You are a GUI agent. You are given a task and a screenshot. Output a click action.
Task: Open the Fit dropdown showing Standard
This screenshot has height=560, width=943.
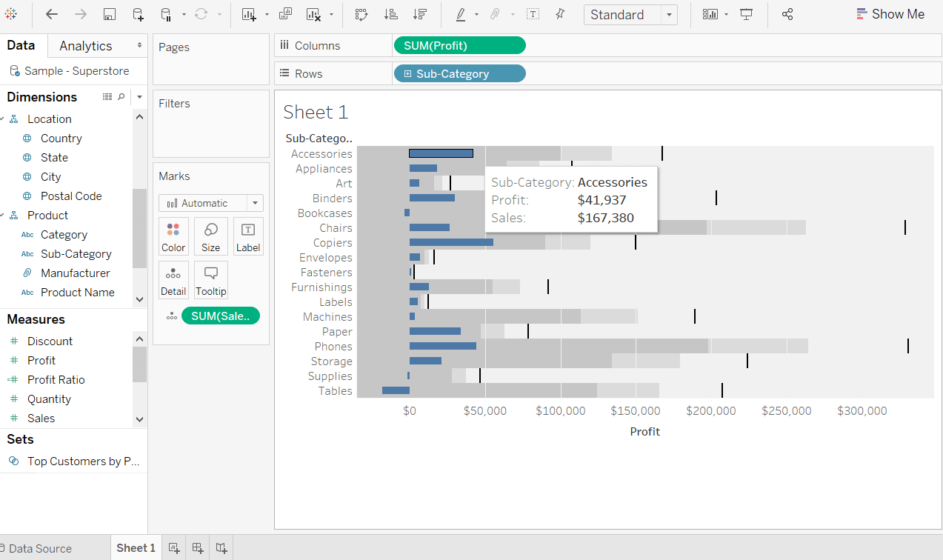630,15
